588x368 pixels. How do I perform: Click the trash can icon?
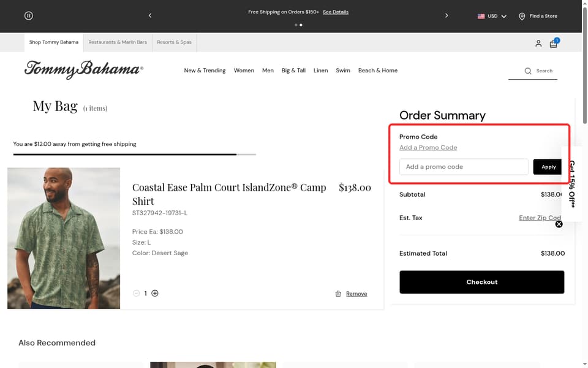[338, 294]
